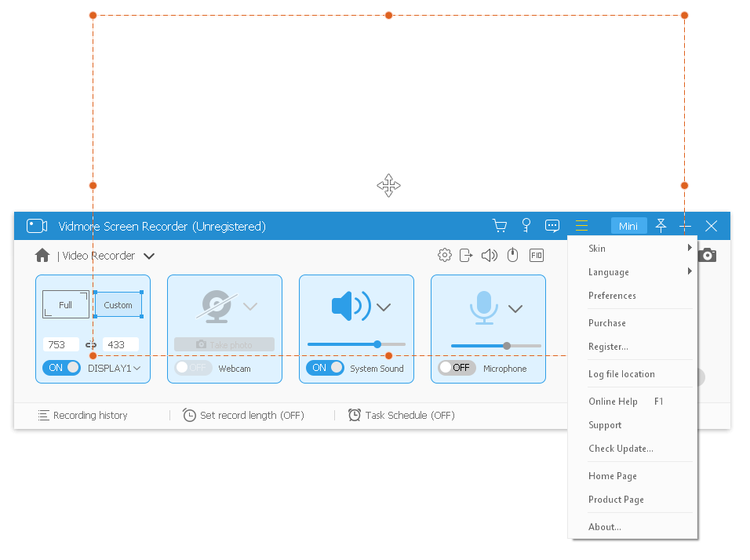This screenshot has height=560, width=750.
Task: Expand the webcam source chevron
Action: pyautogui.click(x=250, y=306)
